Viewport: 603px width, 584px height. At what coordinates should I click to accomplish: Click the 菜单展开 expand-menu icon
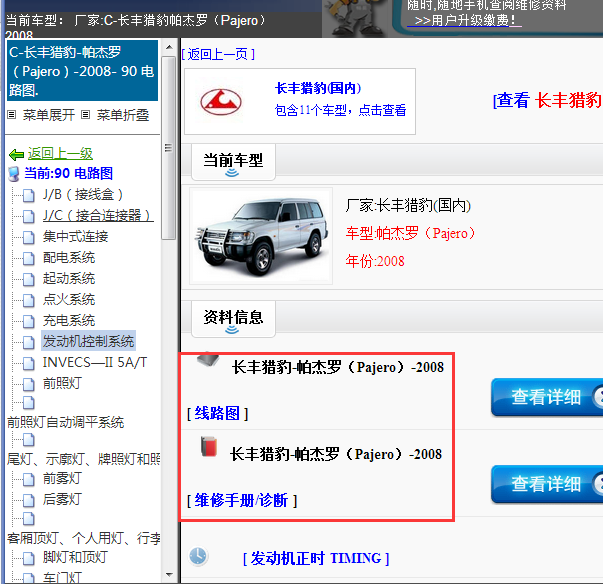(12, 115)
